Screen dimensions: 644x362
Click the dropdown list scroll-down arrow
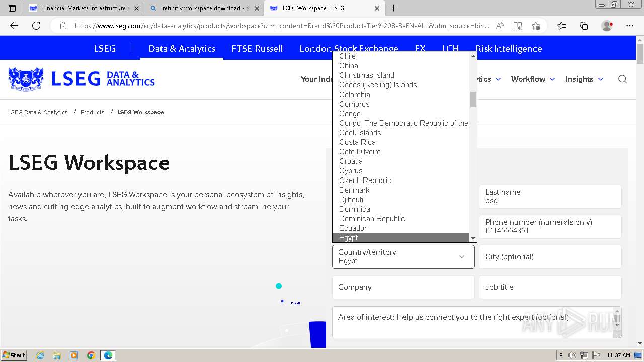(x=473, y=238)
